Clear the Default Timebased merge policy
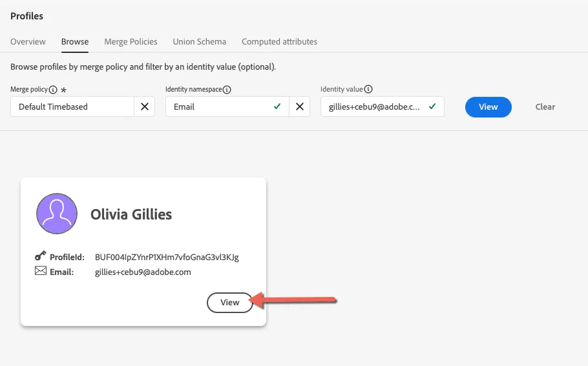This screenshot has width=588, height=366. [144, 107]
